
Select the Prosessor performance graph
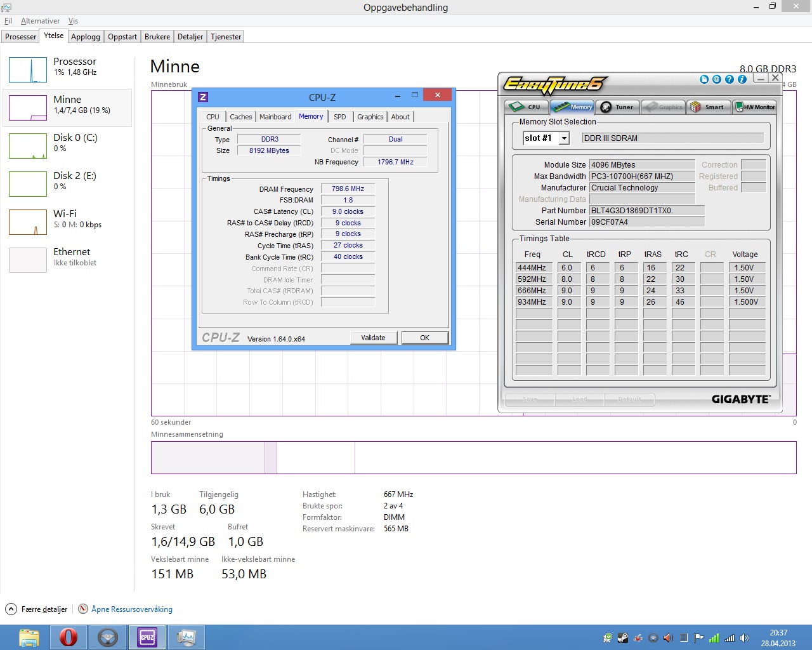[x=68, y=70]
